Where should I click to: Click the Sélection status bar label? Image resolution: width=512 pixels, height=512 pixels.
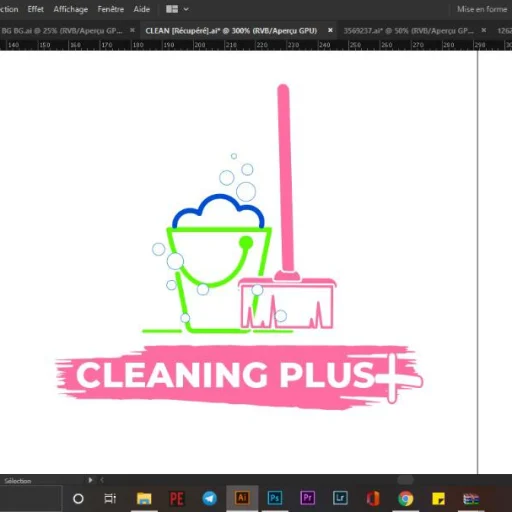pyautogui.click(x=18, y=481)
